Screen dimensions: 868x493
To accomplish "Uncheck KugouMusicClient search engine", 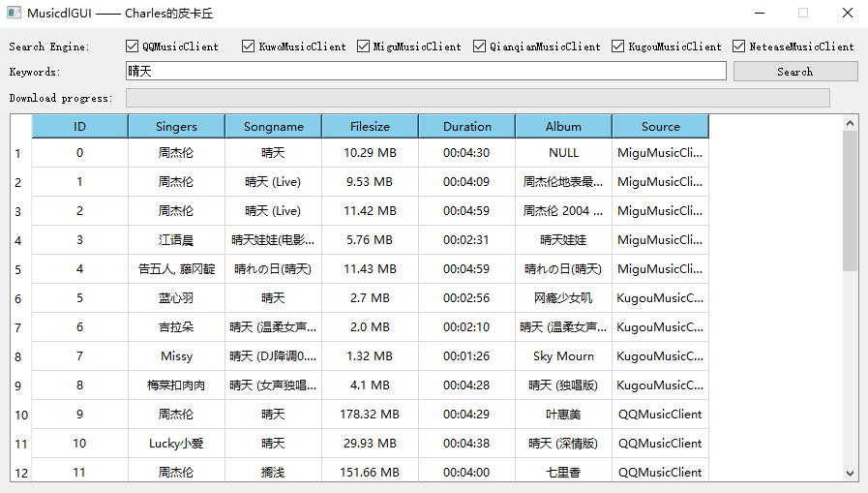I will point(617,46).
